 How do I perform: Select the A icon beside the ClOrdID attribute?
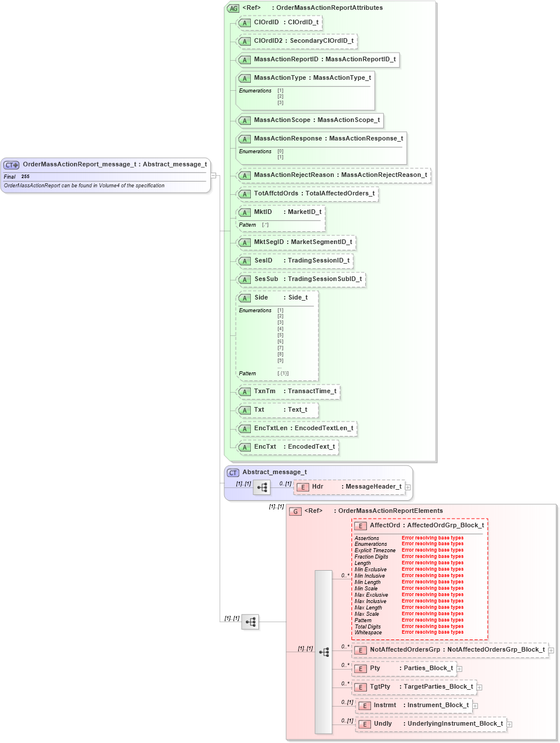click(244, 23)
